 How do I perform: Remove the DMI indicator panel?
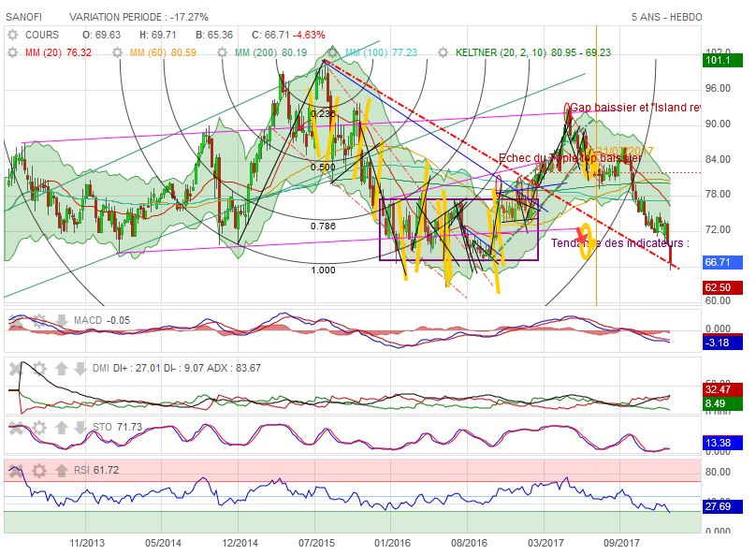[x=16, y=369]
